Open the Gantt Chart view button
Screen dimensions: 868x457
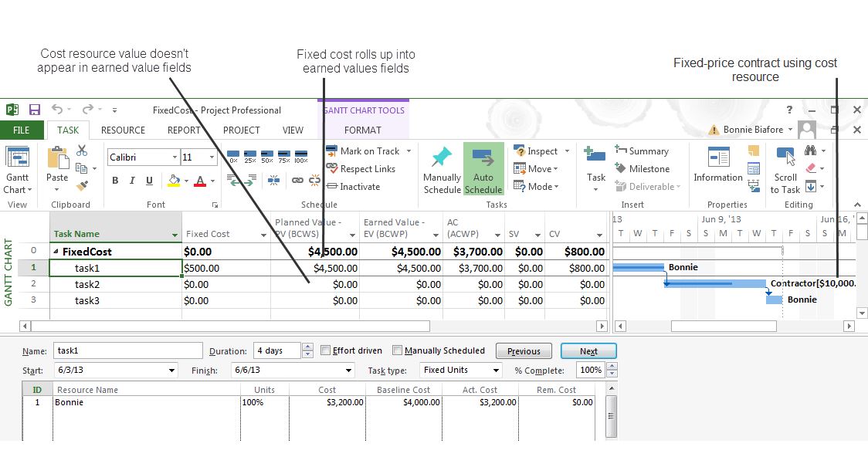pos(17,169)
